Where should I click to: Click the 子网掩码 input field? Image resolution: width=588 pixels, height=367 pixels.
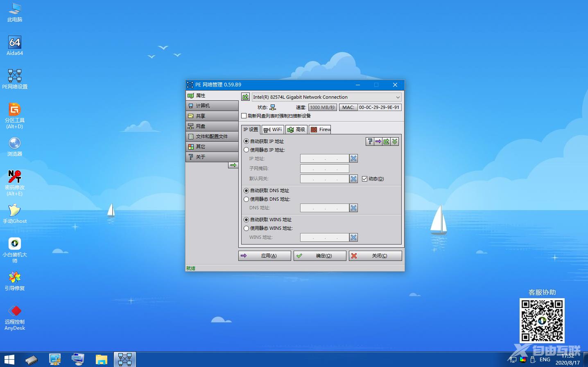[325, 168]
